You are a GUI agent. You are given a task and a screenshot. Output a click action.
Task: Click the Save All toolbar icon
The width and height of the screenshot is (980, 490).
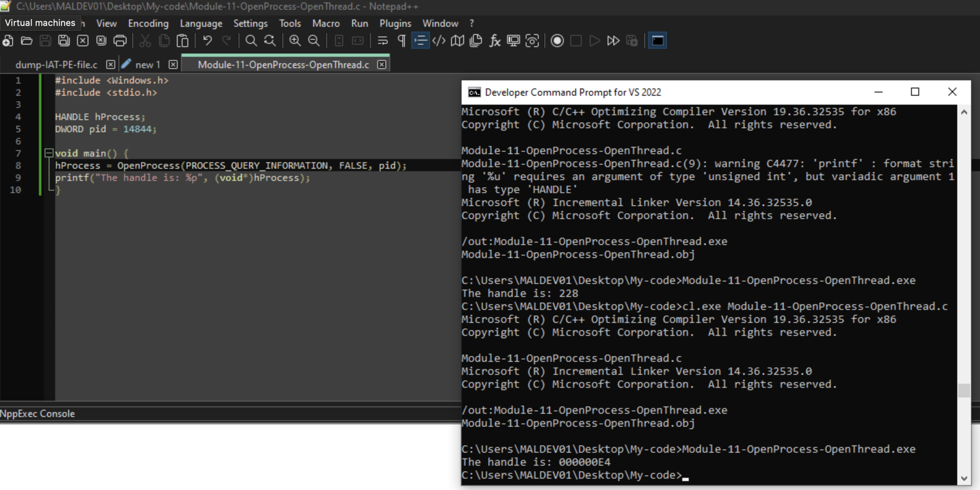point(64,41)
